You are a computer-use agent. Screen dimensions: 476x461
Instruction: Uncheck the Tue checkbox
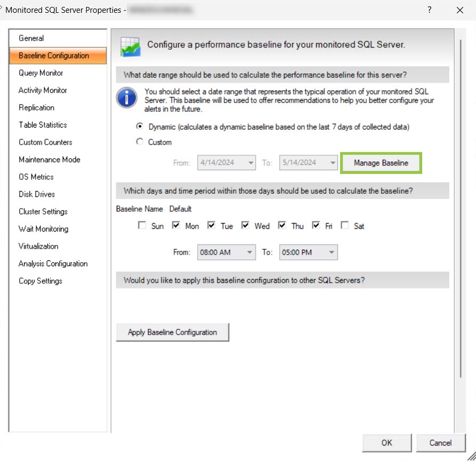point(211,225)
